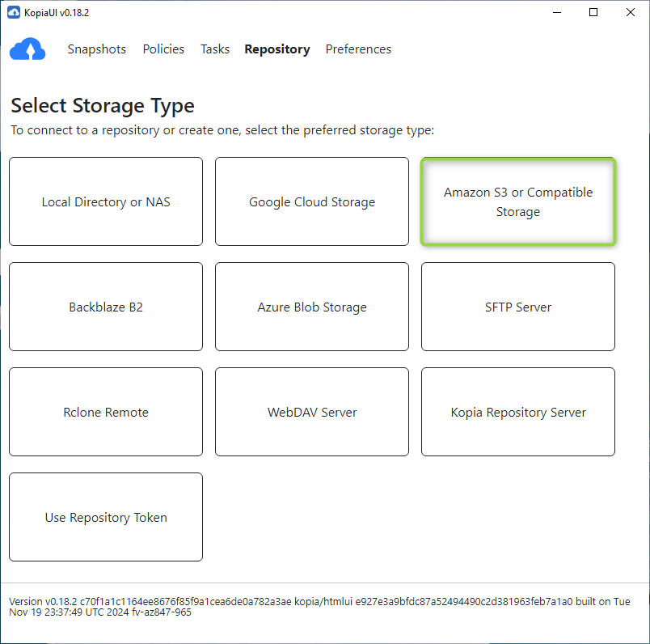The height and width of the screenshot is (644, 650).
Task: Choose Rclone Remote storage
Action: pos(106,412)
